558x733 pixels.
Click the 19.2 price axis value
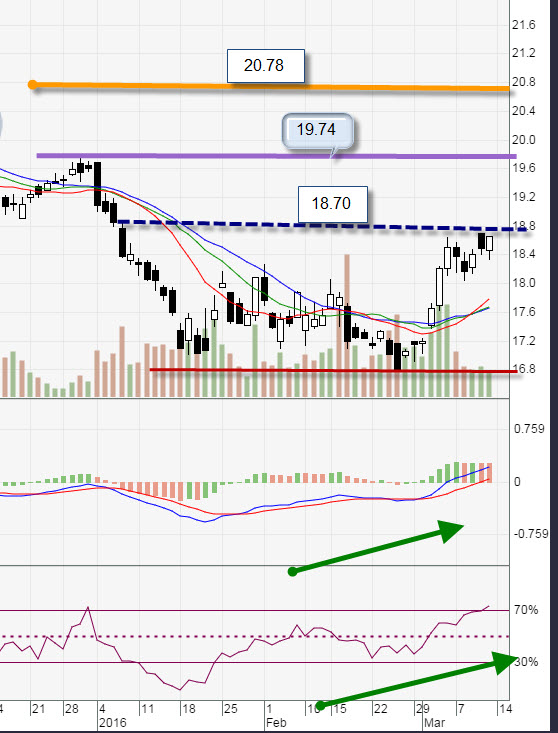[523, 197]
